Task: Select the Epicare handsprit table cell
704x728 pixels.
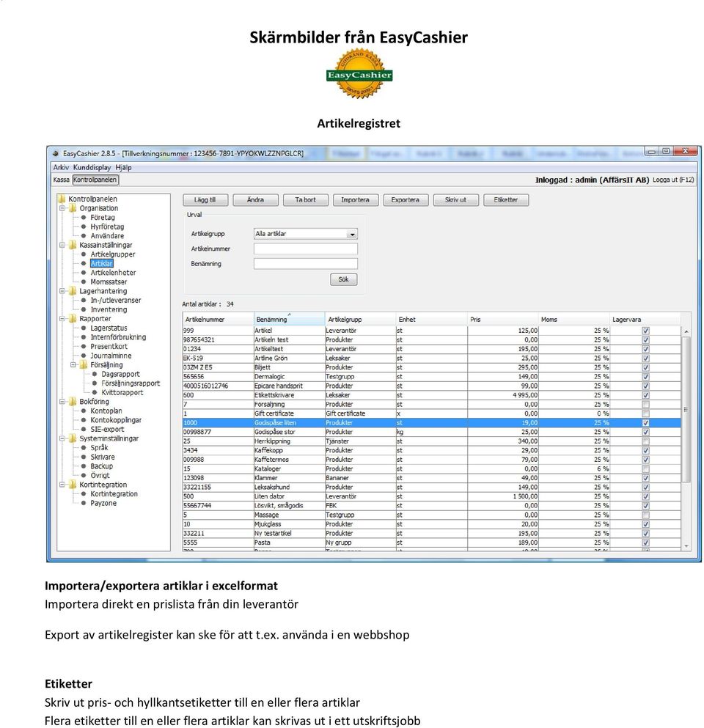Action: pos(290,386)
